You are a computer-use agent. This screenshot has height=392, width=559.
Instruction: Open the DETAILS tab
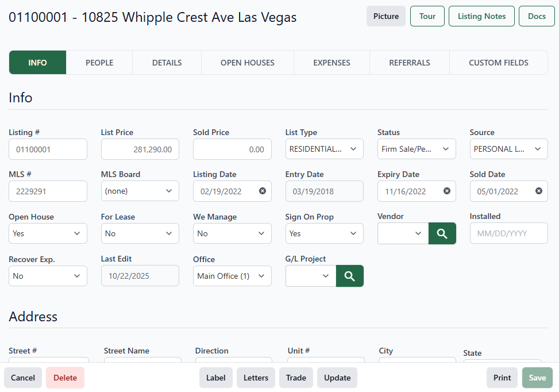[x=167, y=63]
